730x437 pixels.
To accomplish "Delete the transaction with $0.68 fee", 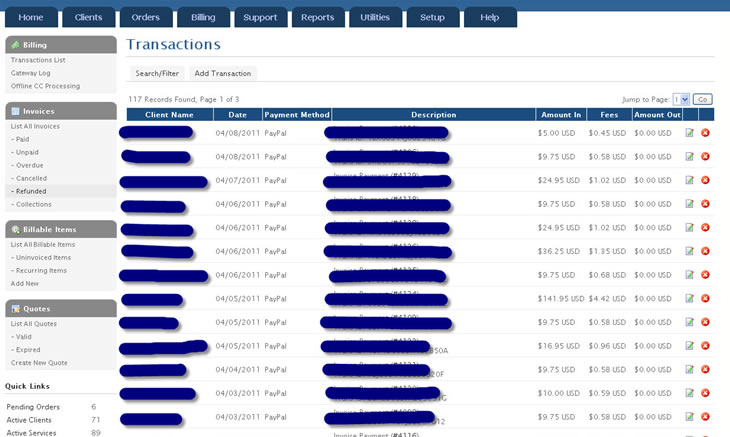I will pos(705,275).
